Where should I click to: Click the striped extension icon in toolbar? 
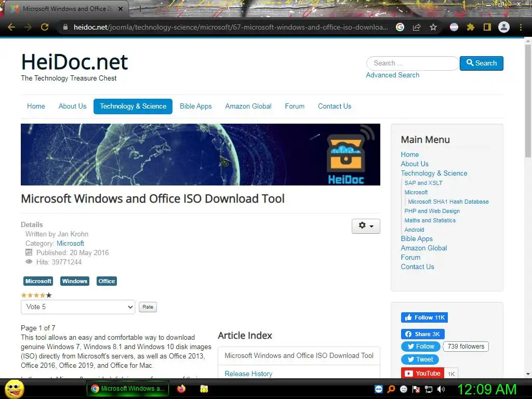click(x=454, y=27)
